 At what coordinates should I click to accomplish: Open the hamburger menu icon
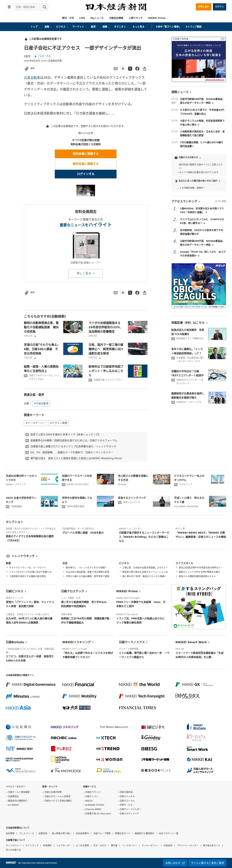9,7
